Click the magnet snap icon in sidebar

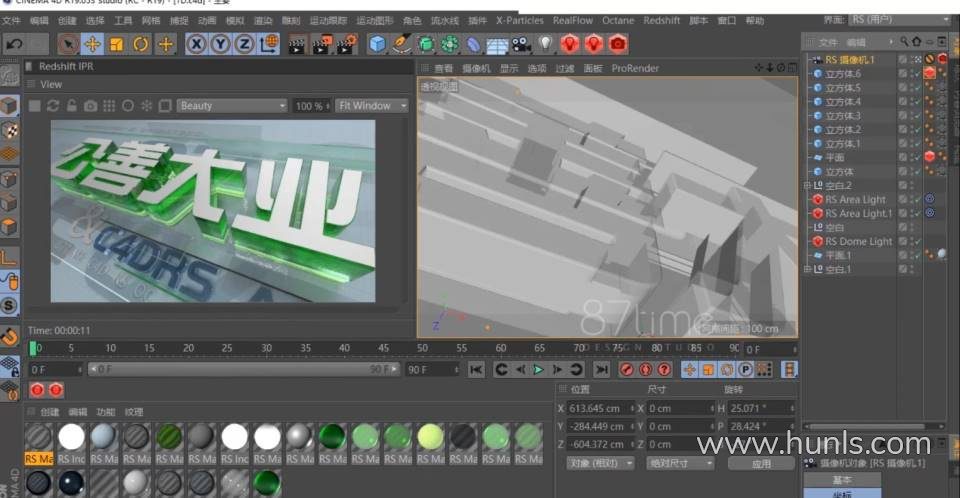tap(9, 336)
